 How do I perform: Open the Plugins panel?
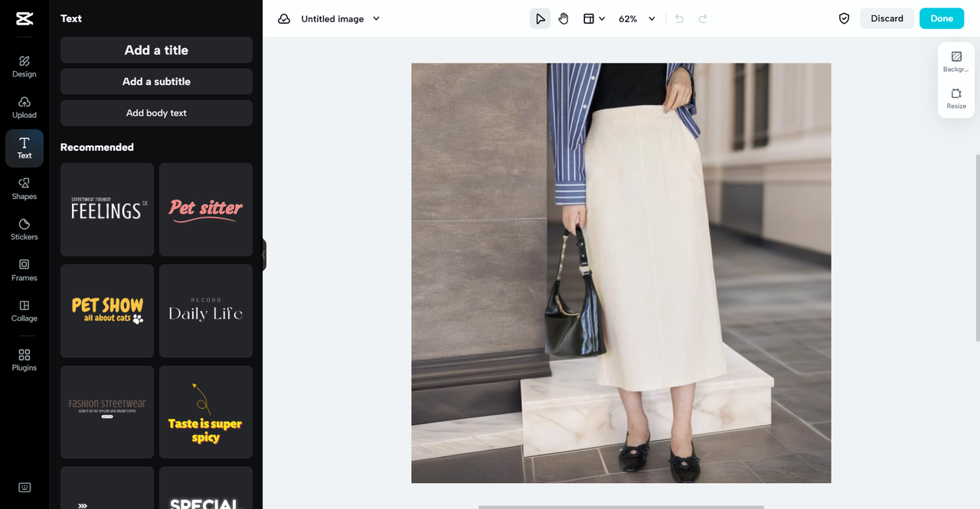24,360
